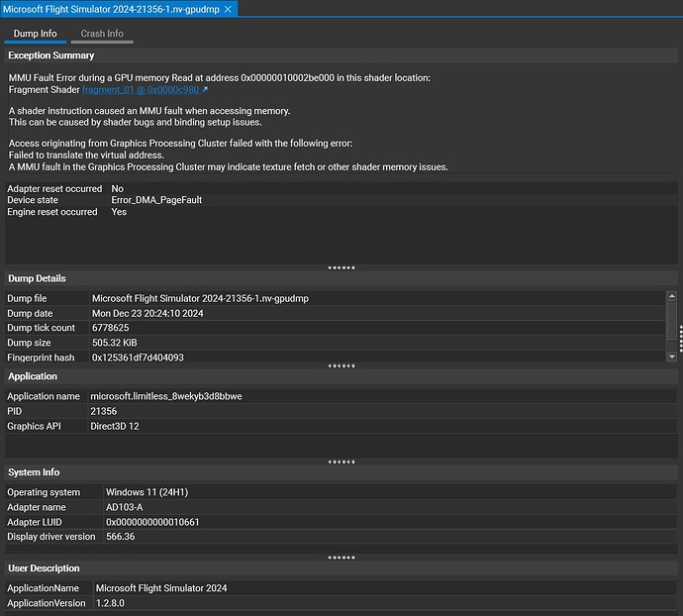Select the PID 21356 value
Image resolution: width=683 pixels, height=616 pixels.
click(x=103, y=411)
